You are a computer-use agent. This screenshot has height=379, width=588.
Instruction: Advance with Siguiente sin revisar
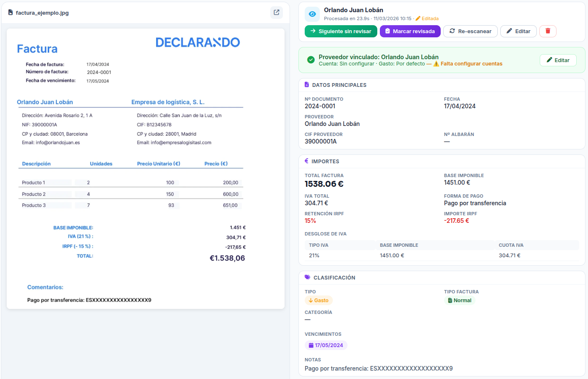341,31
